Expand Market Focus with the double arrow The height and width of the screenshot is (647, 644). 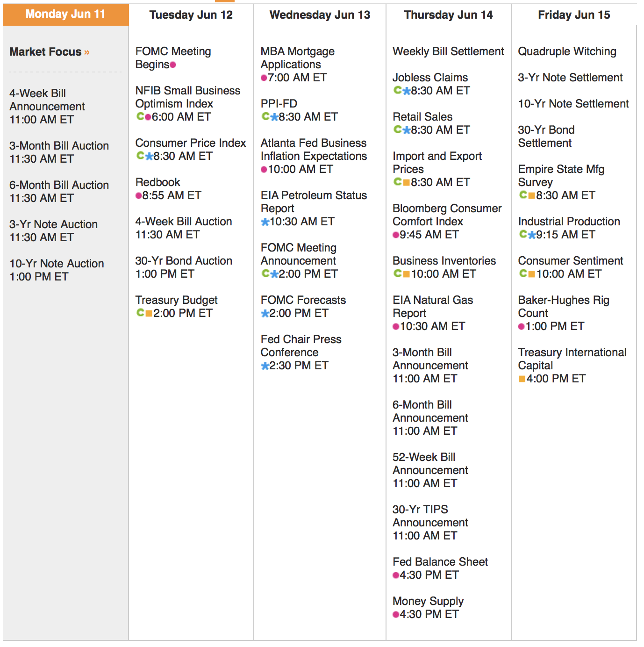coord(87,52)
